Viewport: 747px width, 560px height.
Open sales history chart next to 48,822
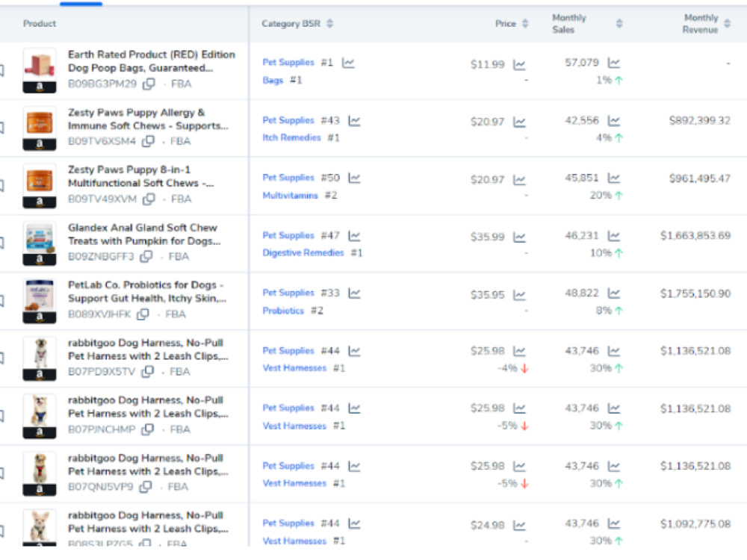tap(614, 293)
